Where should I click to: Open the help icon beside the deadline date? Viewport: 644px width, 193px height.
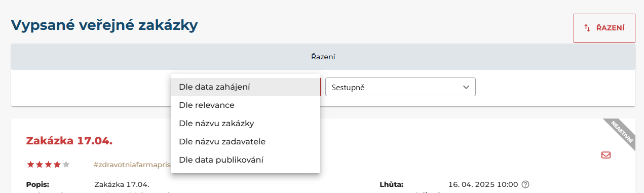tap(525, 184)
